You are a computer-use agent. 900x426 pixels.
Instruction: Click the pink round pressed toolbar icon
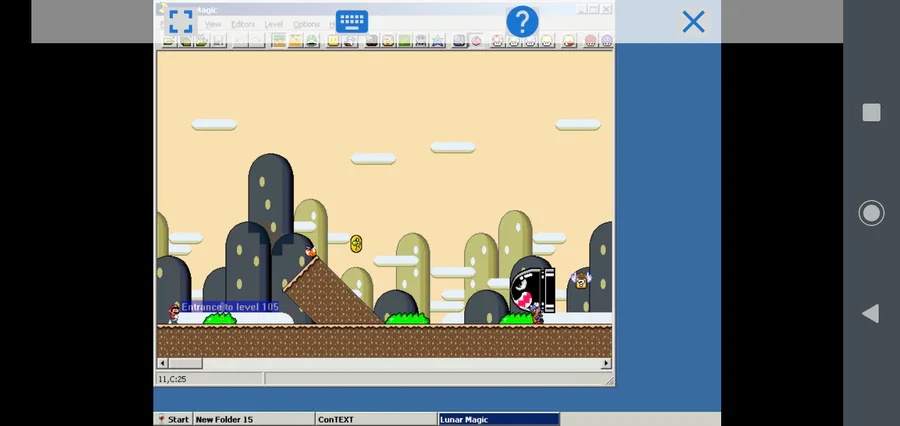[476, 40]
